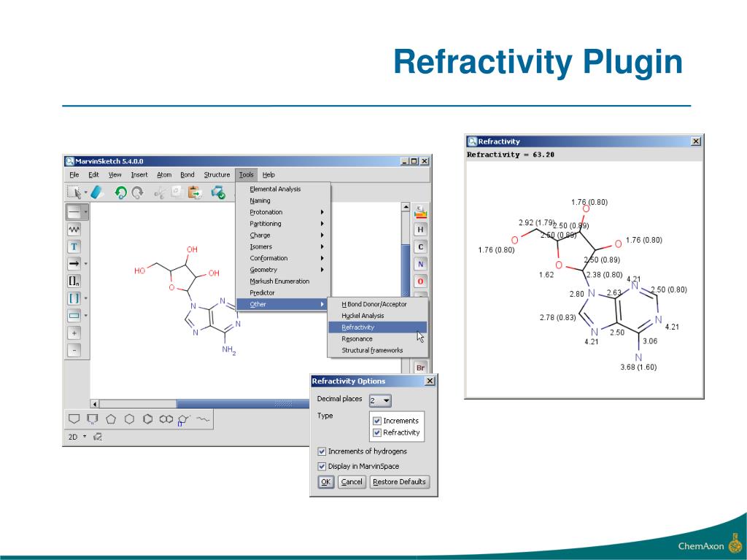Screen dimensions: 747x560
Task: Select the blue brackets tool
Action: point(74,298)
